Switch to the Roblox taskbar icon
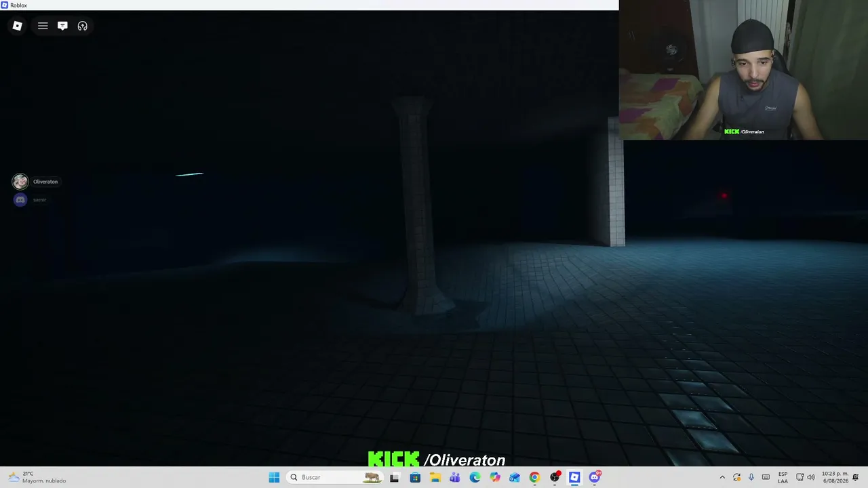Screen dimensions: 868x488 [x=574, y=477]
